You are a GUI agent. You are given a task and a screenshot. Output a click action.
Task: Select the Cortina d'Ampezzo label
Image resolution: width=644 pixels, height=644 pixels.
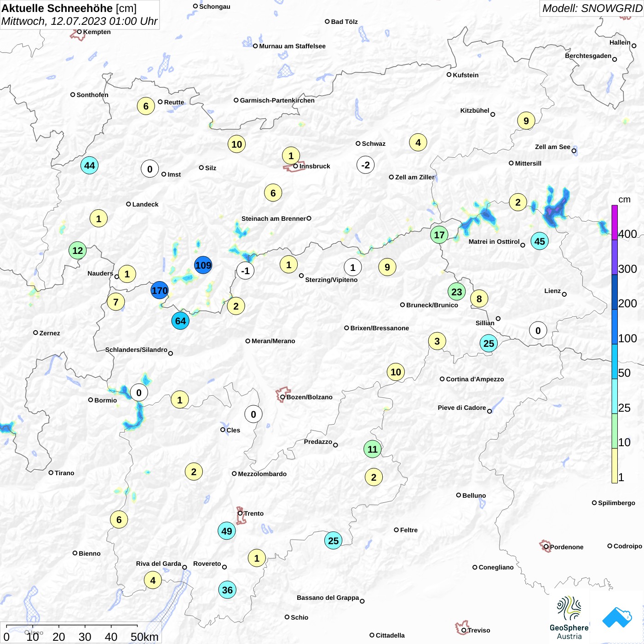click(x=475, y=379)
